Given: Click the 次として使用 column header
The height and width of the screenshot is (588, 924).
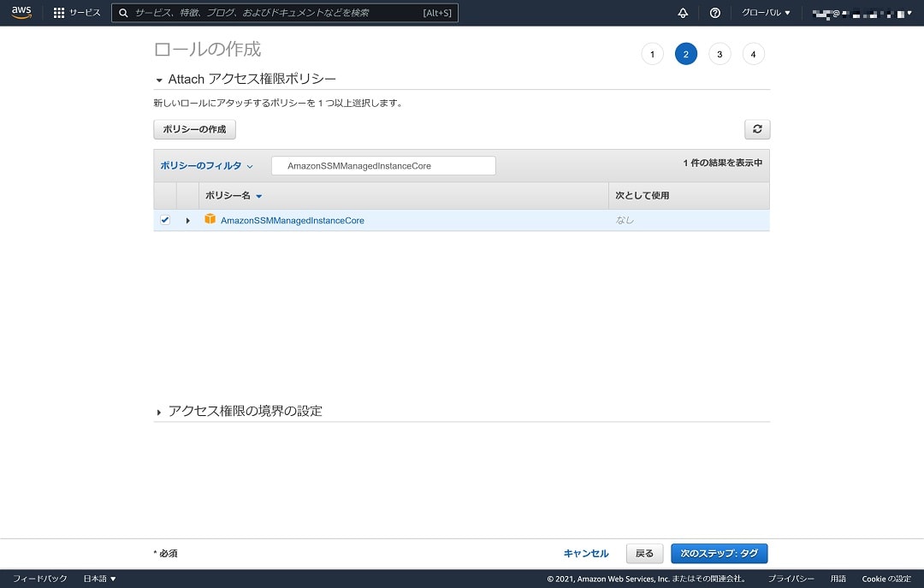Looking at the screenshot, I should (643, 196).
